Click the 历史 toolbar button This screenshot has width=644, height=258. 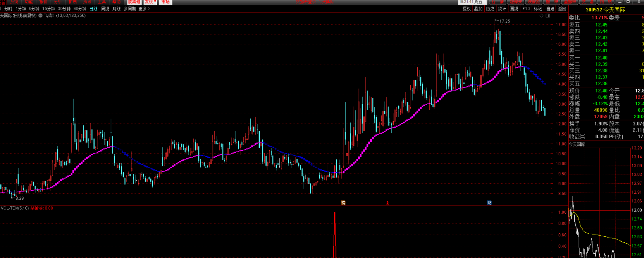(x=490, y=9)
